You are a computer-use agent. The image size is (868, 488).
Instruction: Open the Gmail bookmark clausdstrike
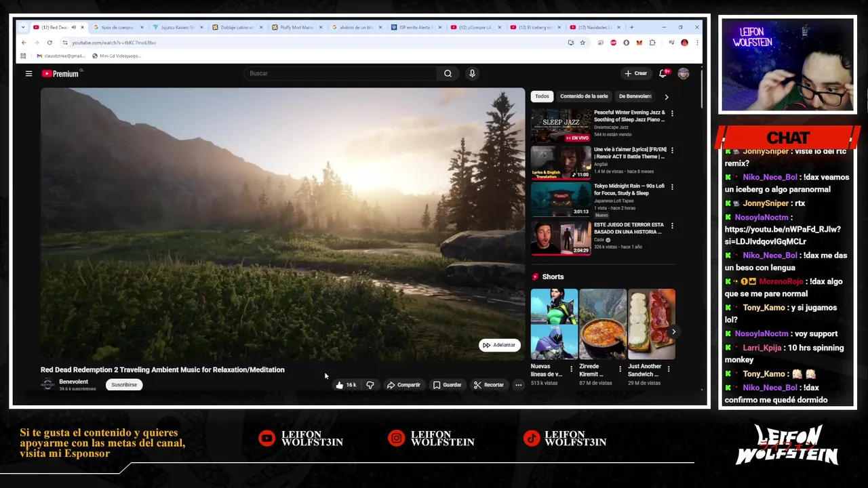(60, 56)
